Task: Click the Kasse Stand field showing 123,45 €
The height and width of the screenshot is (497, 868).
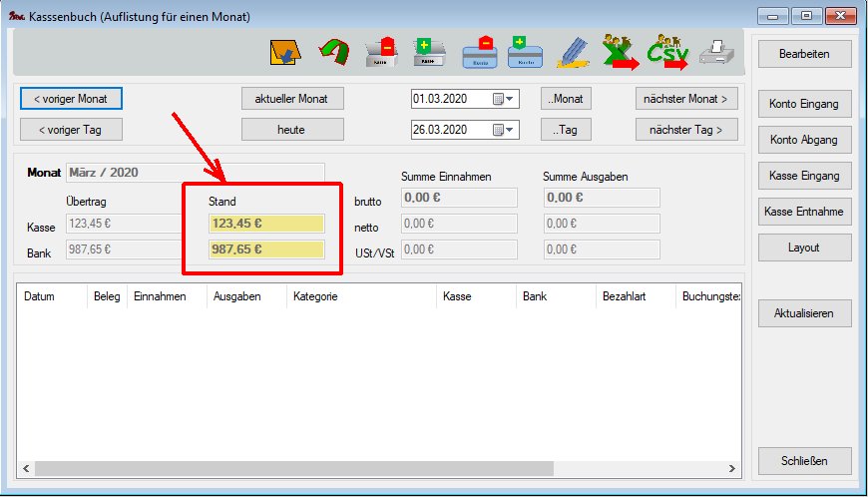Action: pos(266,224)
